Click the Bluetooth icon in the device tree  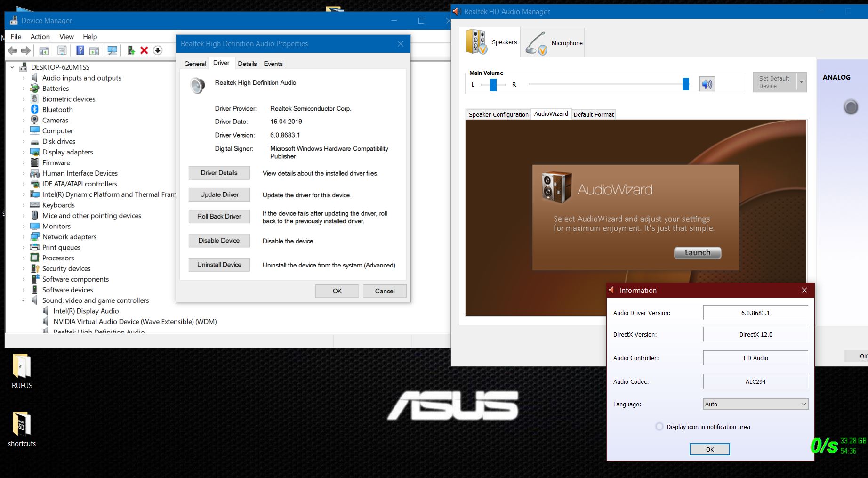[35, 109]
